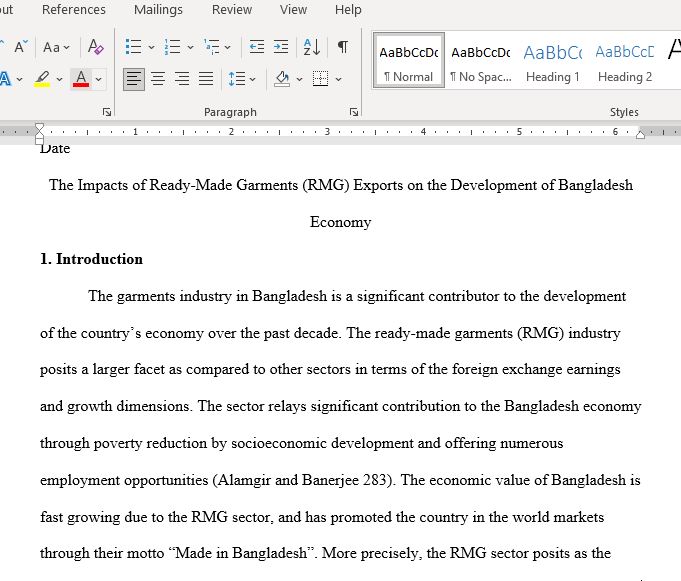Viewport: 681px width, 581px height.
Task: Apply Text Highlight Color yellow
Action: 42,79
